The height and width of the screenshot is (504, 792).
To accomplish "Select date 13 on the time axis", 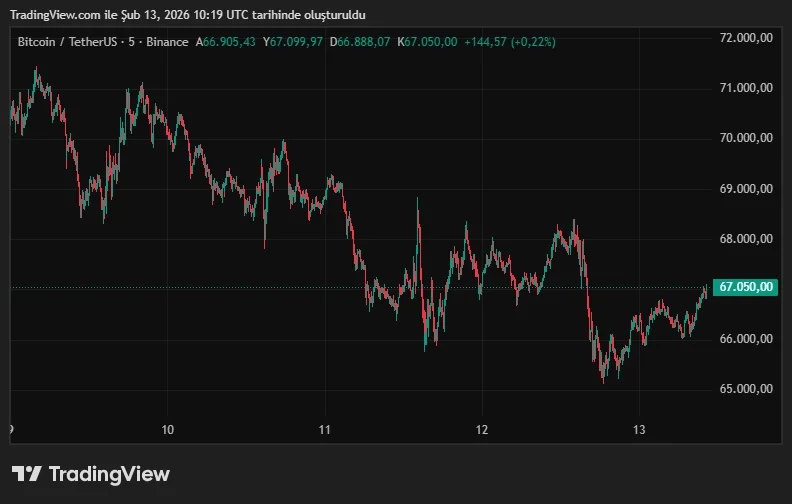I will tap(640, 430).
